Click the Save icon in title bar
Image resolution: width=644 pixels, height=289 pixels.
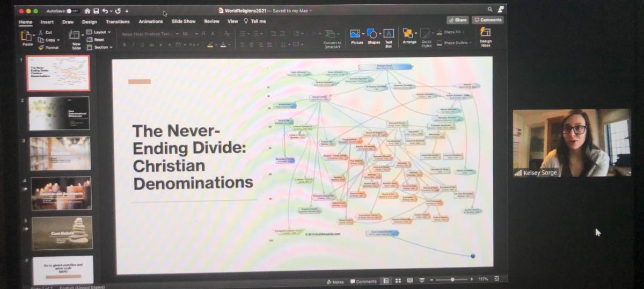point(96,11)
